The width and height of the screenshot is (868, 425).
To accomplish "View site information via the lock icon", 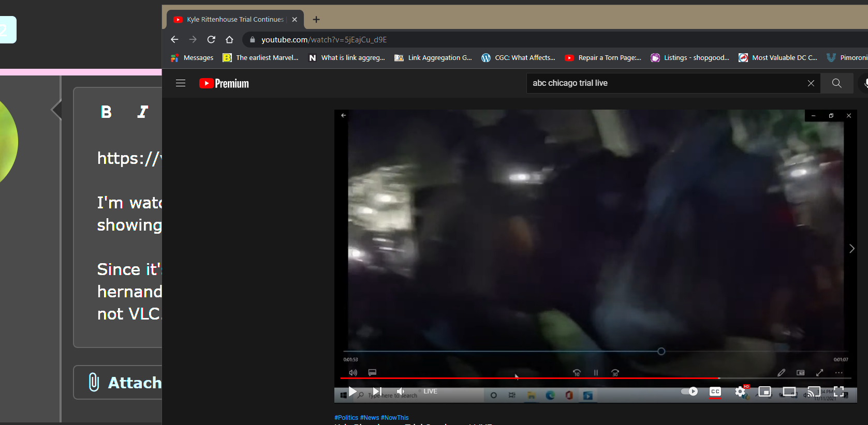I will [x=253, y=39].
